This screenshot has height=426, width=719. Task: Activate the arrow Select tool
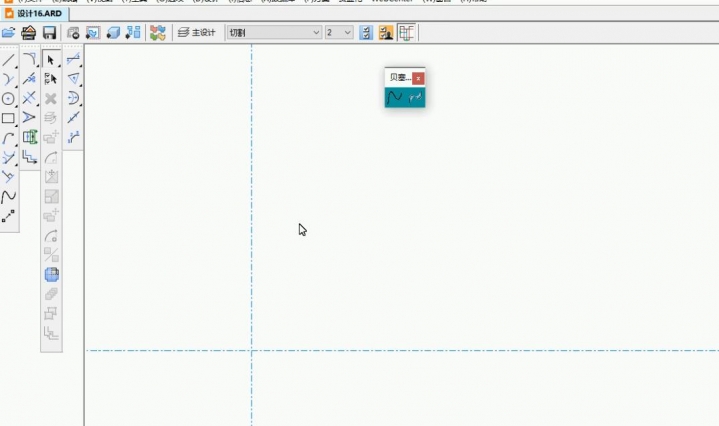tap(51, 60)
